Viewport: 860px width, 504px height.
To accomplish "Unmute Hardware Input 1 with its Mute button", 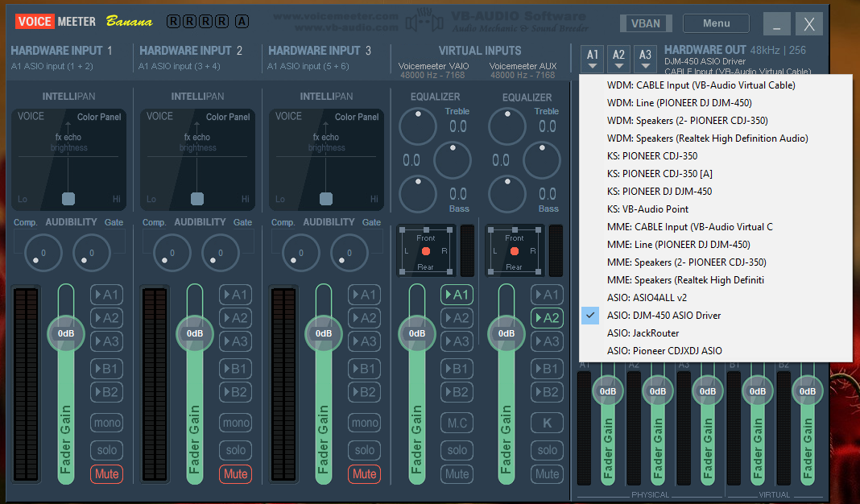I will (x=106, y=474).
